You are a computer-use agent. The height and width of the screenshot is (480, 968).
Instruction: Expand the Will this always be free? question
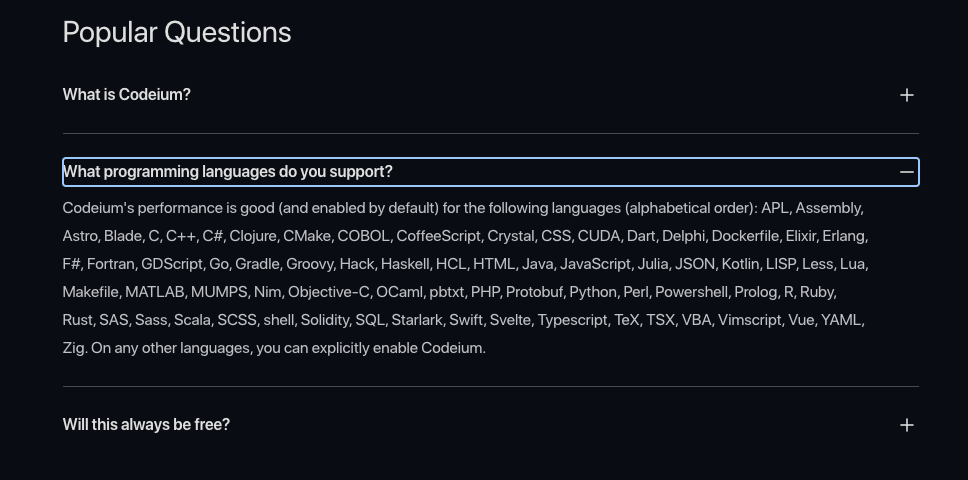(x=491, y=425)
